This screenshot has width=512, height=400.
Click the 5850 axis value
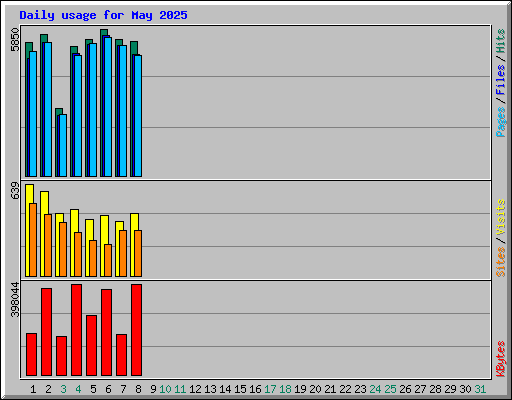[15, 40]
